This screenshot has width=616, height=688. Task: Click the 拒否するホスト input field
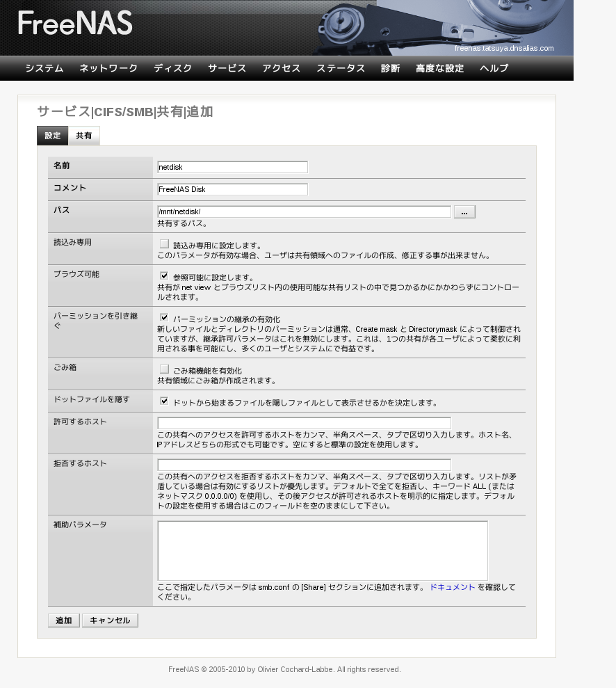point(305,465)
